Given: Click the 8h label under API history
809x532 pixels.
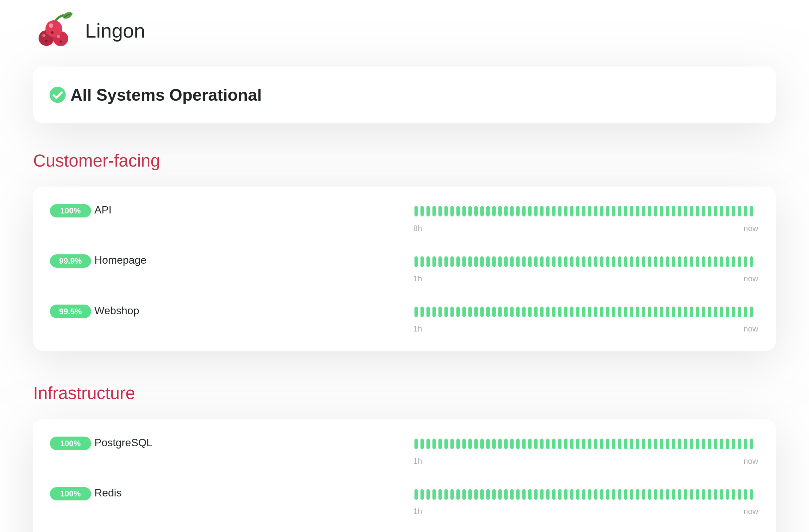Looking at the screenshot, I should coord(417,228).
